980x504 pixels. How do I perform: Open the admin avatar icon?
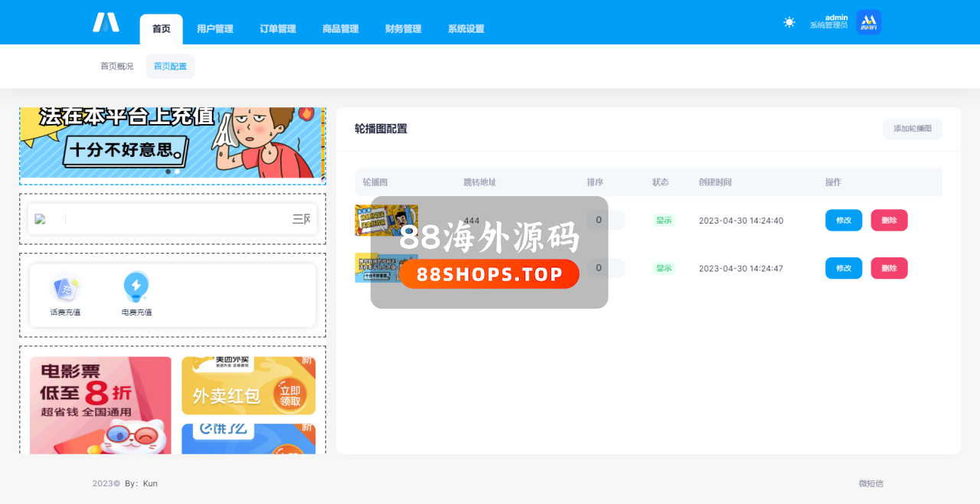(x=868, y=22)
